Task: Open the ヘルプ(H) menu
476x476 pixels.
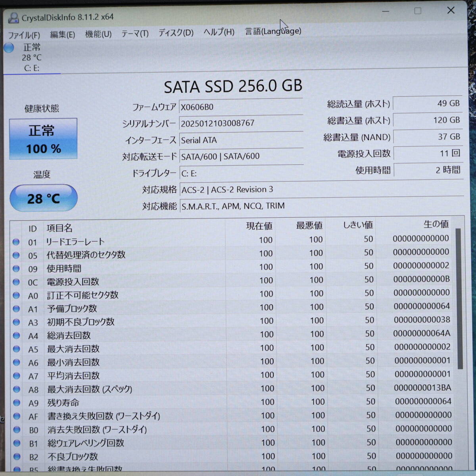Action: (x=219, y=32)
